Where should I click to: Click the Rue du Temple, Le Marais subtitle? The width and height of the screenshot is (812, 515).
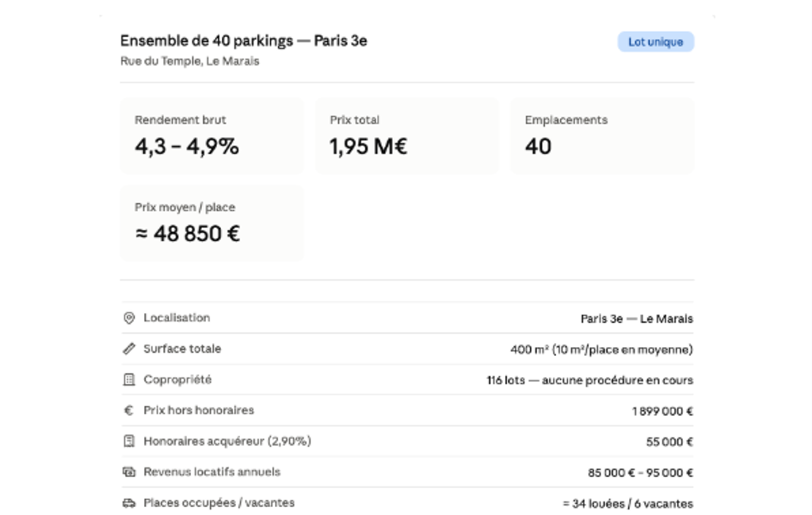point(189,61)
